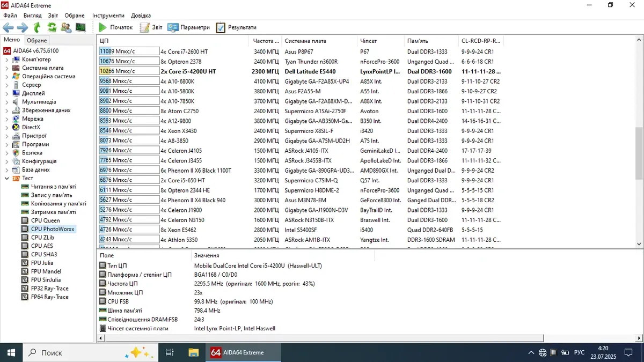
Task: Select CPU Queen benchmark in tree
Action: [x=45, y=220]
